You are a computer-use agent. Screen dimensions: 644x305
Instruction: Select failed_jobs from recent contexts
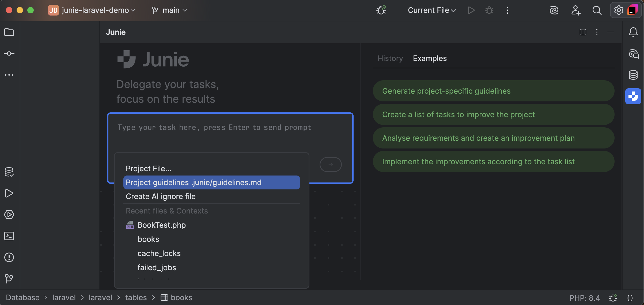(x=211, y=268)
